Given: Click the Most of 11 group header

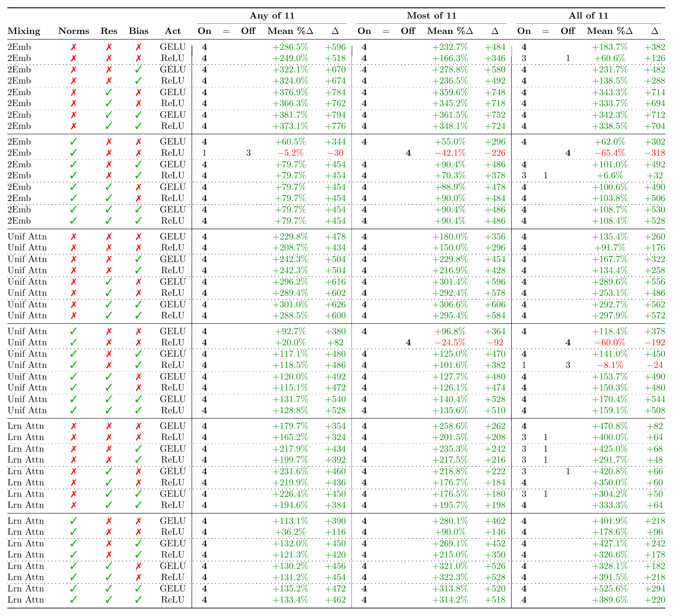Looking at the screenshot, I should 431,16.
